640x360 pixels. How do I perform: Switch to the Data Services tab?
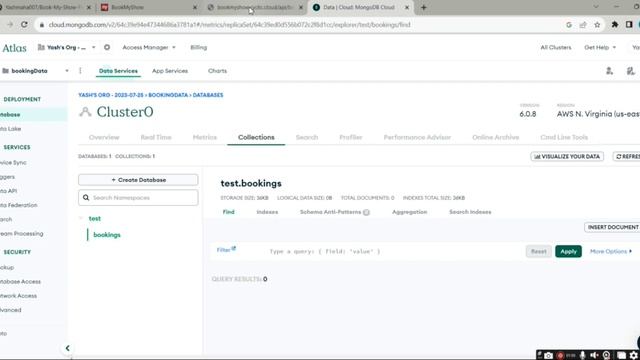[x=118, y=71]
